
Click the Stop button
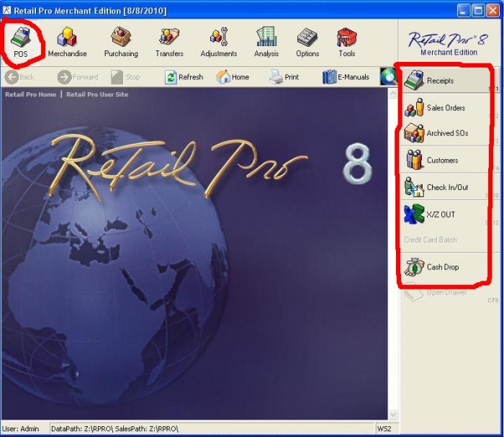coord(125,77)
